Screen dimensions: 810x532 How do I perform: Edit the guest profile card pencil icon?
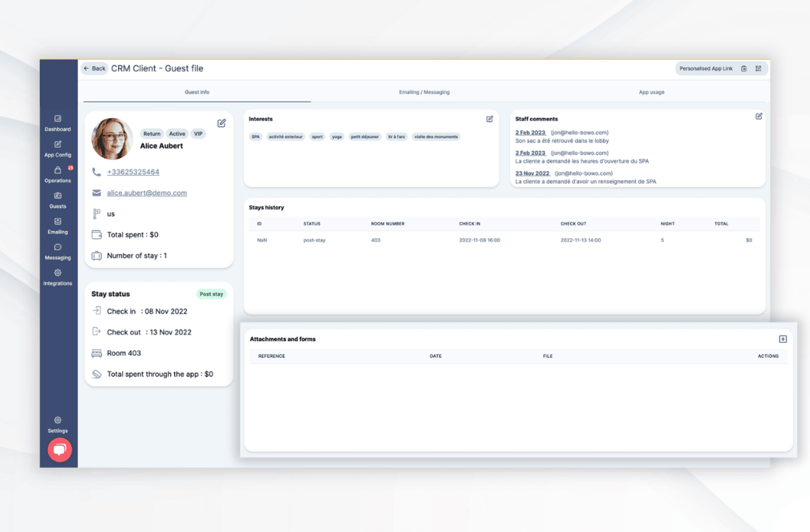221,123
